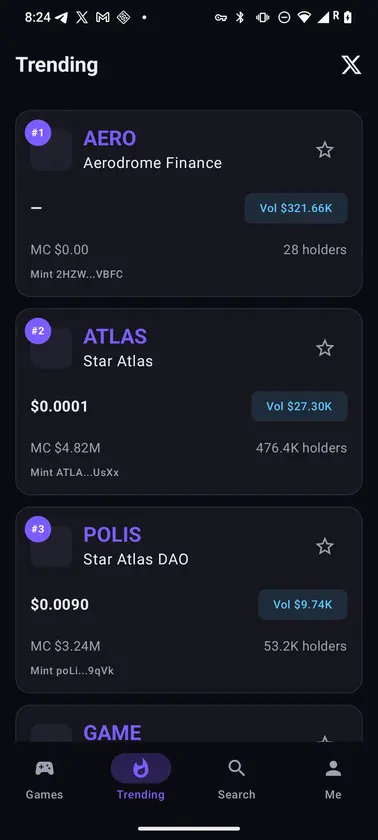Copy the ATLAS mint ATLA...UsXx
378x840 pixels.
pos(75,473)
